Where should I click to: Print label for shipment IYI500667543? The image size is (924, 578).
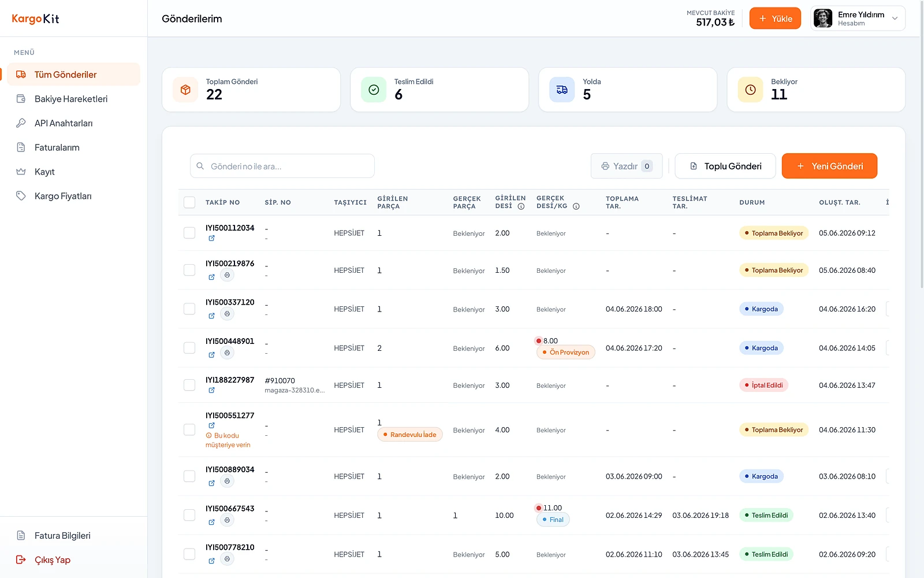pyautogui.click(x=227, y=520)
